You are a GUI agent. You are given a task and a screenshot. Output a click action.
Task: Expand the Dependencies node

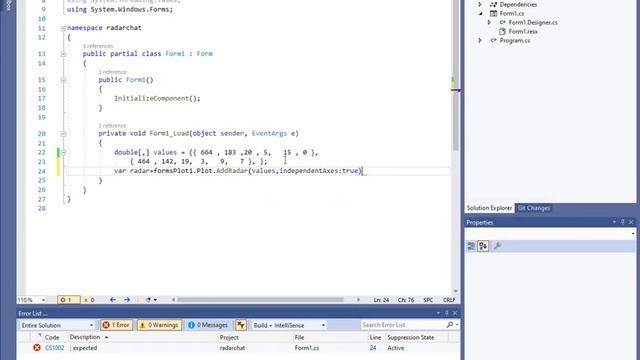point(480,4)
